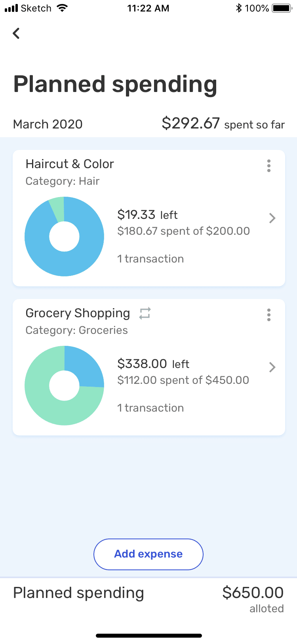Select the Grocery Shopping title

click(x=78, y=313)
